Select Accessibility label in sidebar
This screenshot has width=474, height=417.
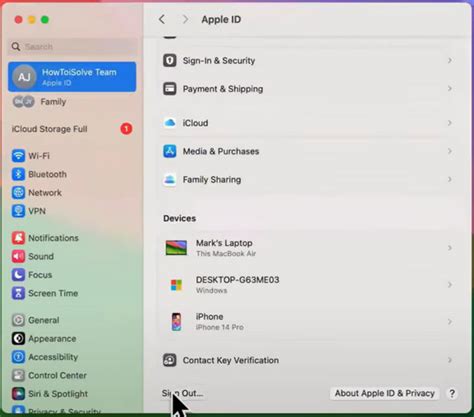coord(53,357)
